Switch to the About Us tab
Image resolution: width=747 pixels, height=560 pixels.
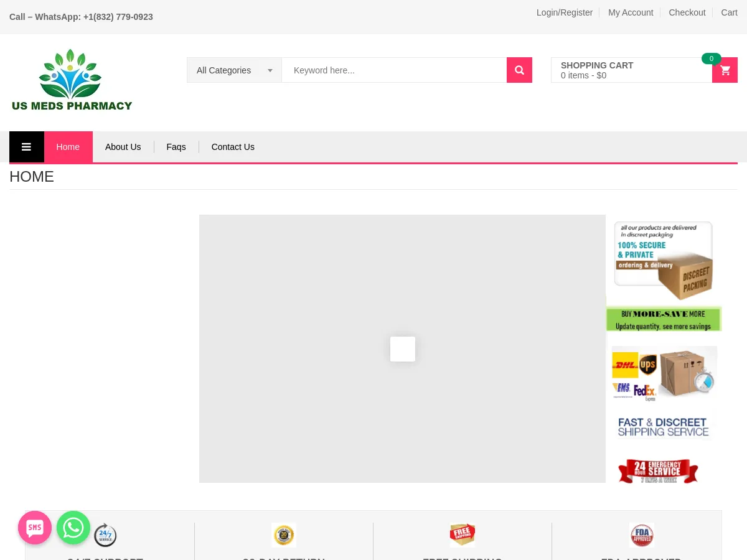tap(123, 147)
